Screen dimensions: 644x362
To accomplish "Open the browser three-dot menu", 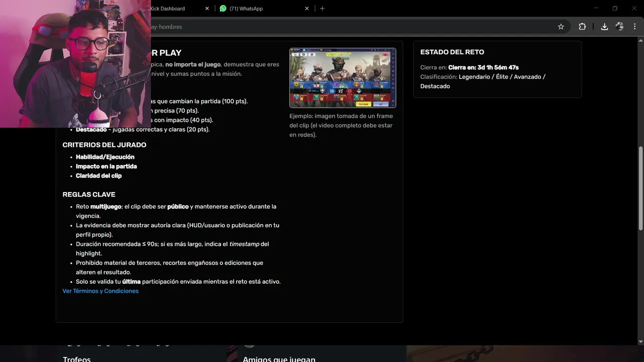I will point(634,27).
